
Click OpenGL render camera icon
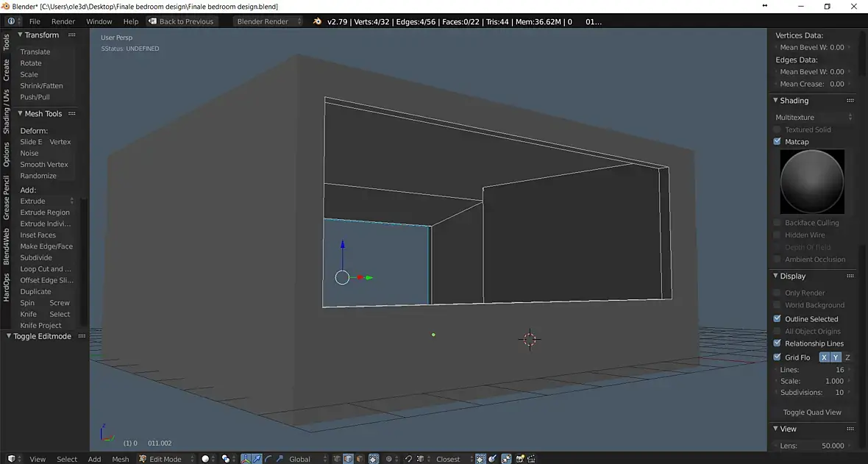click(x=519, y=459)
